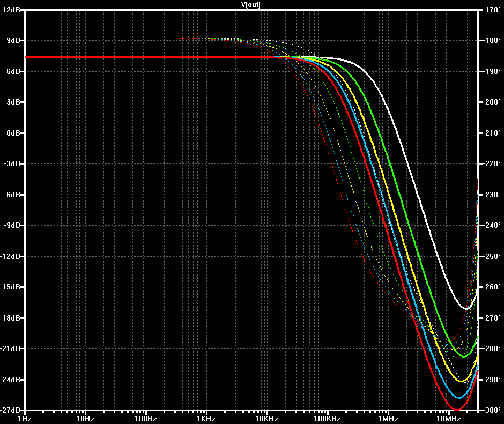The height and width of the screenshot is (424, 504).
Task: Click the -27dB magnitude axis label
Action: click(10, 410)
